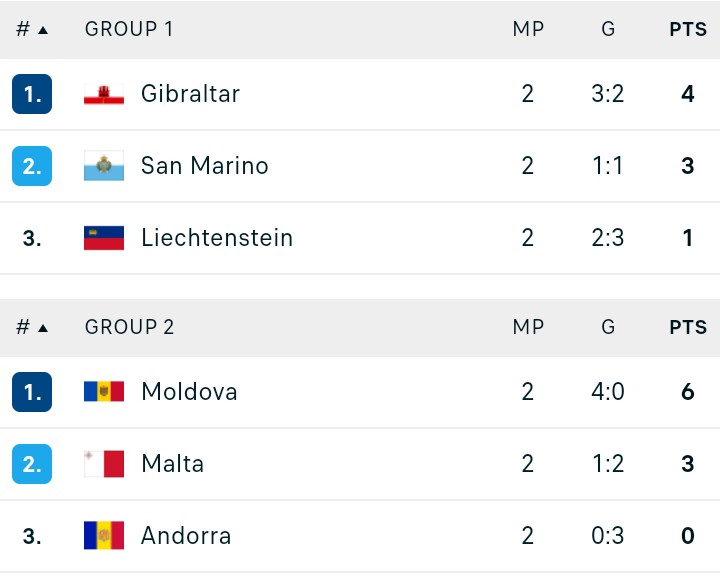Viewport: 720px width, 582px height.
Task: Select the GROUP 2 header label
Action: [129, 327]
